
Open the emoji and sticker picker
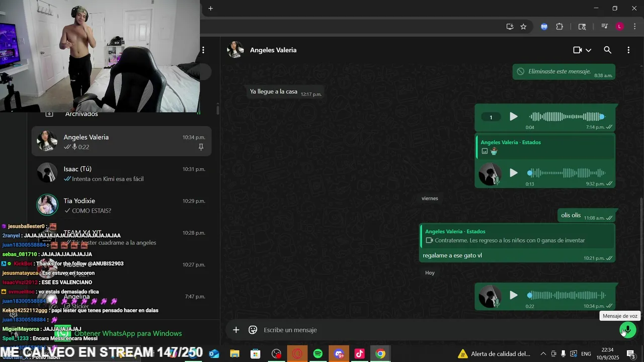click(x=253, y=330)
